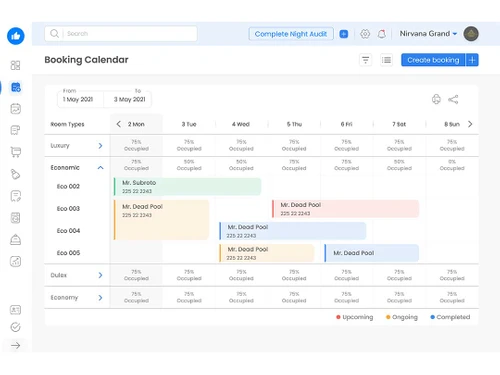Click the user avatar picture

click(x=471, y=34)
